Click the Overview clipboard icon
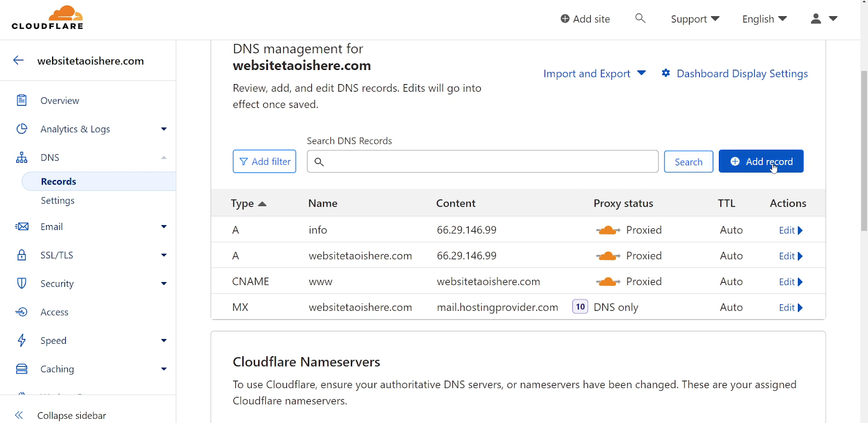Viewport: 868px width, 423px height. pyautogui.click(x=22, y=100)
